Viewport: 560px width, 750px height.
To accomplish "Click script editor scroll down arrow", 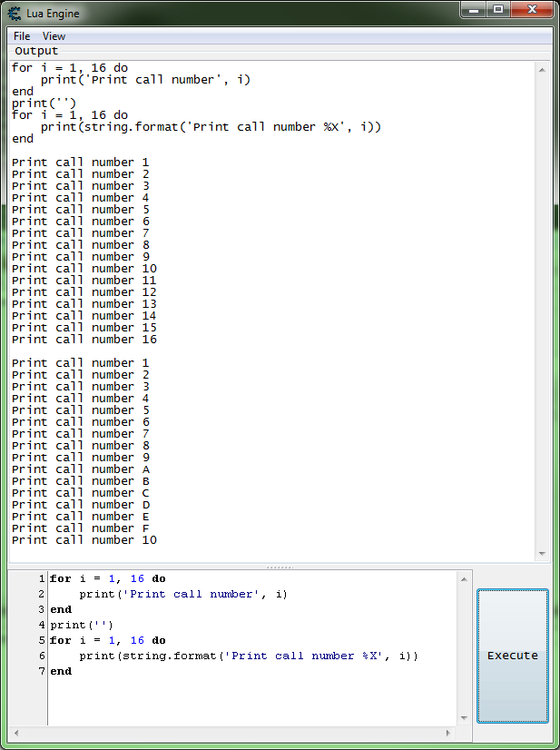I will (464, 717).
